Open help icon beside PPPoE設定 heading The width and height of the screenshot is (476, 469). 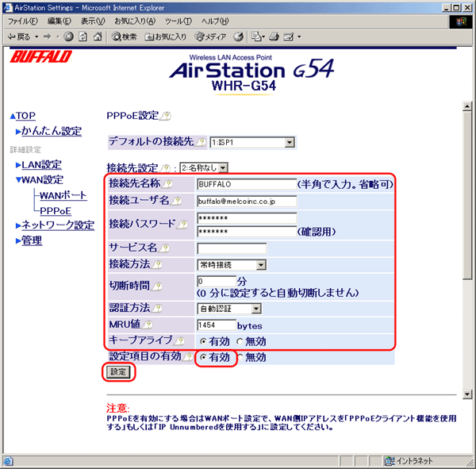[x=166, y=116]
